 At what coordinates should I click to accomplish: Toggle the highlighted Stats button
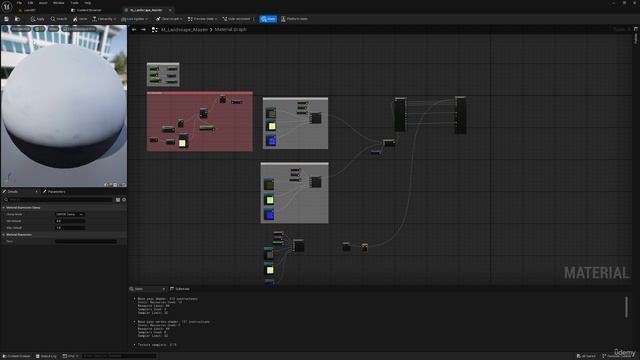(x=268, y=19)
